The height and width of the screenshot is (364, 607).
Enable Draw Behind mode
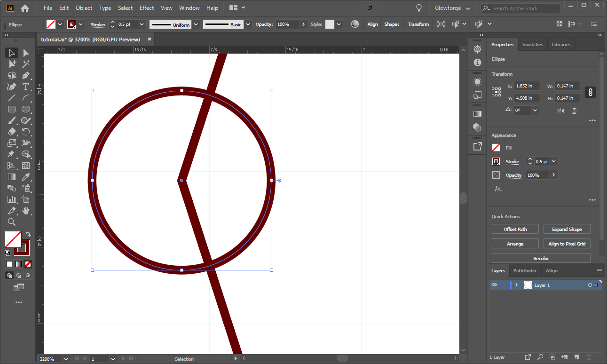[x=19, y=276]
